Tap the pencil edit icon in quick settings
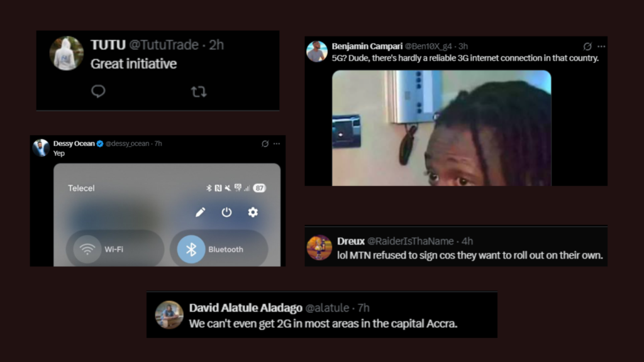 (200, 212)
